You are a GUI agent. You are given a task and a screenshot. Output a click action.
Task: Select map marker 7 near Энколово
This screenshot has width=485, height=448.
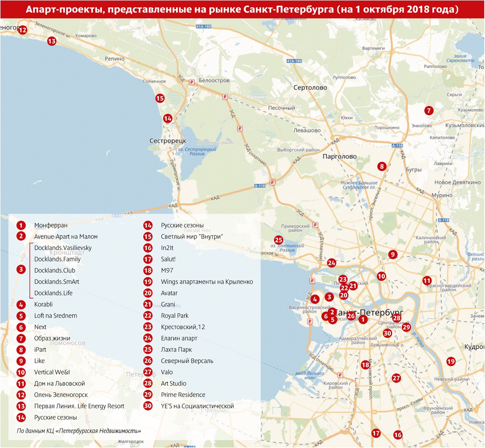pos(429,110)
